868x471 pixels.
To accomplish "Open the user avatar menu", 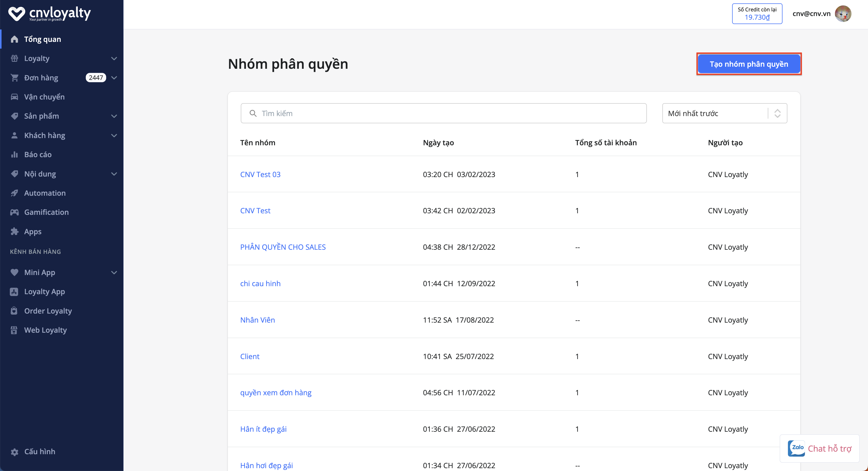I will point(843,13).
